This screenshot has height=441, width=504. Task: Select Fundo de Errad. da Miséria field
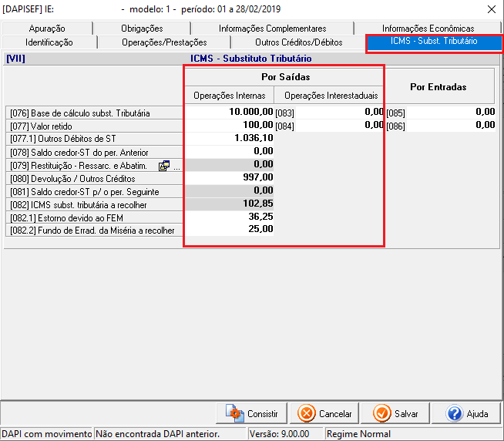click(x=230, y=230)
